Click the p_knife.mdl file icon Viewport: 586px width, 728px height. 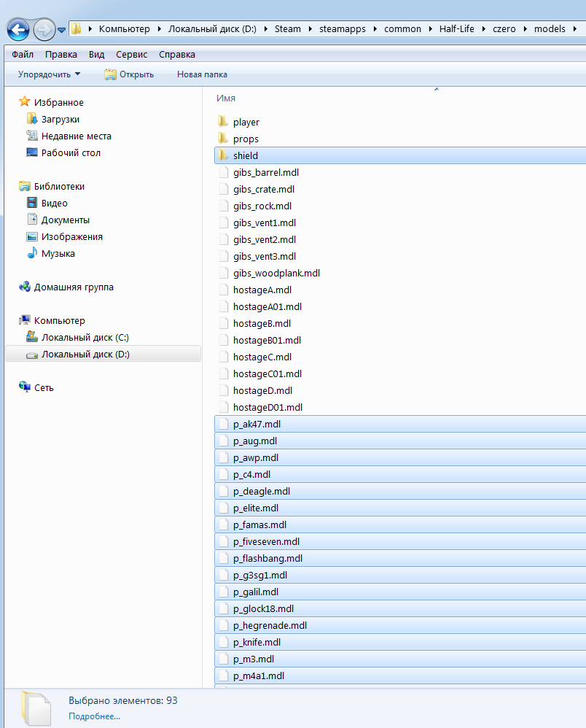click(x=224, y=642)
